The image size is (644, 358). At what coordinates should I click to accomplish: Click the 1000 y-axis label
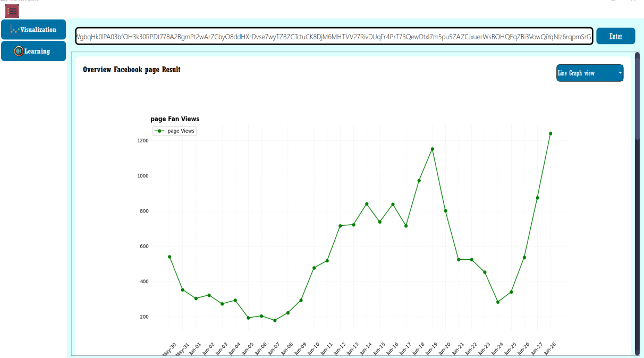(142, 176)
